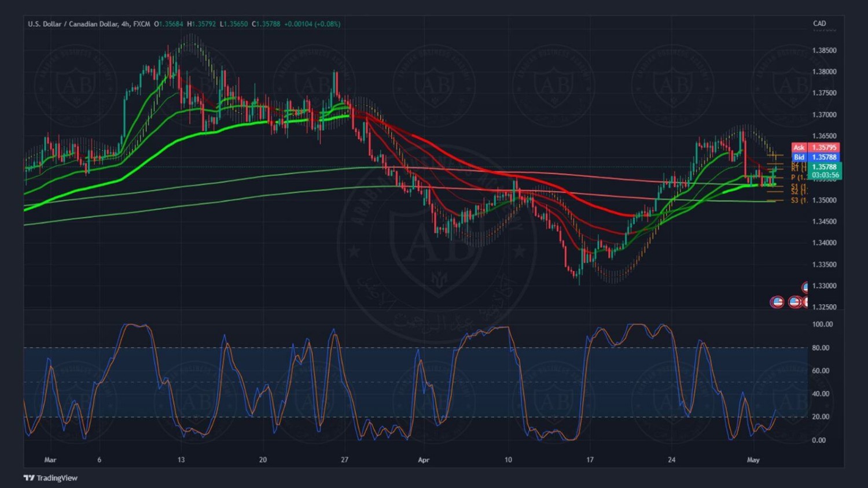Click the 80.00 stochastic scale value
Viewport: 868px width, 488px height.
click(821, 347)
